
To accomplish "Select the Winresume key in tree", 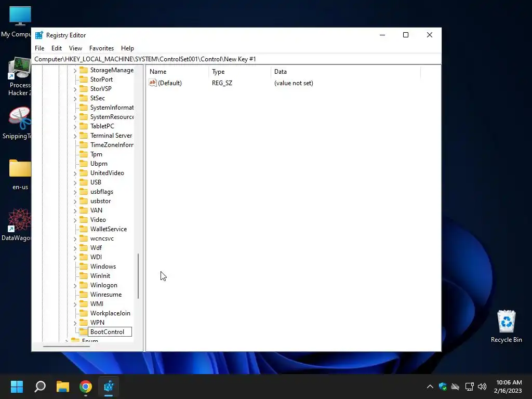I will point(106,295).
